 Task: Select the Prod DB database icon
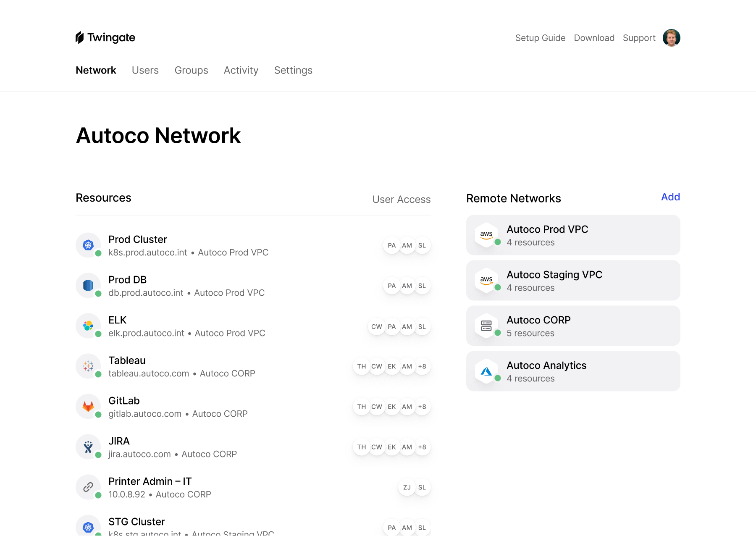click(88, 285)
